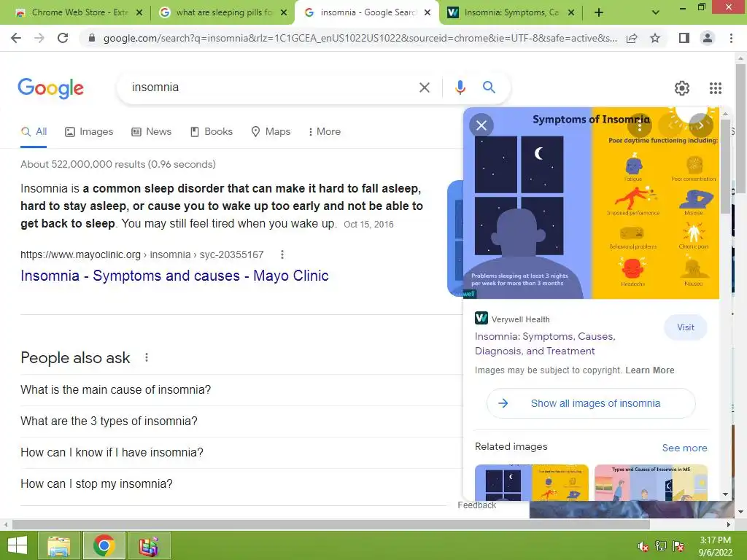Click See more related images
The width and height of the screenshot is (747, 560).
pyautogui.click(x=684, y=448)
